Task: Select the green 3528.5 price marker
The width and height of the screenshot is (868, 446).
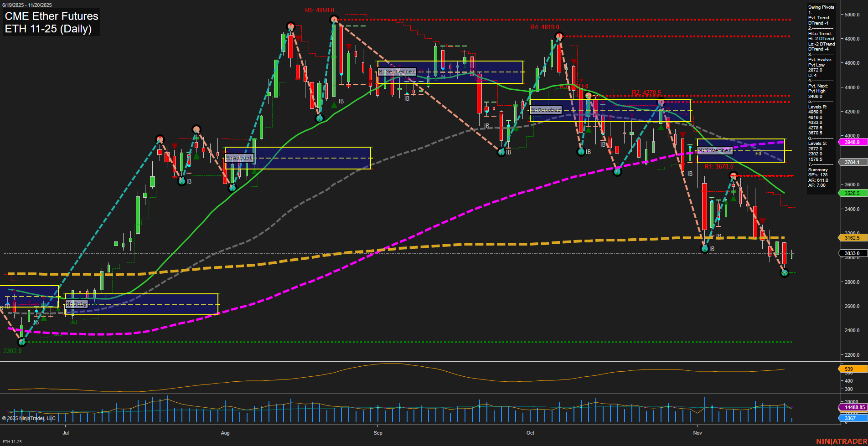Action: point(852,193)
